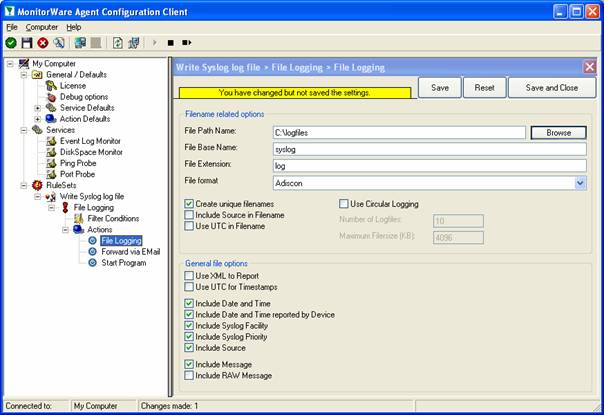Click the magnifier search toolbar icon
The height and width of the screenshot is (415, 604).
[59, 42]
